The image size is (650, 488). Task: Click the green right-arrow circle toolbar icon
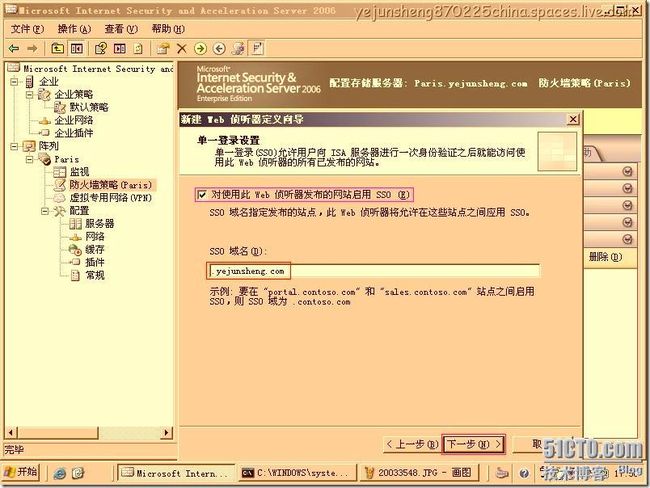pos(200,49)
